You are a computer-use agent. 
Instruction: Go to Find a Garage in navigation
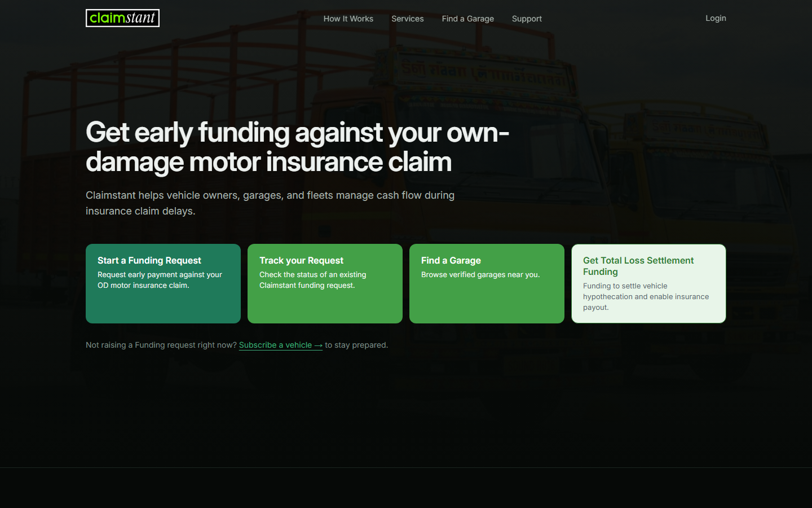click(468, 19)
